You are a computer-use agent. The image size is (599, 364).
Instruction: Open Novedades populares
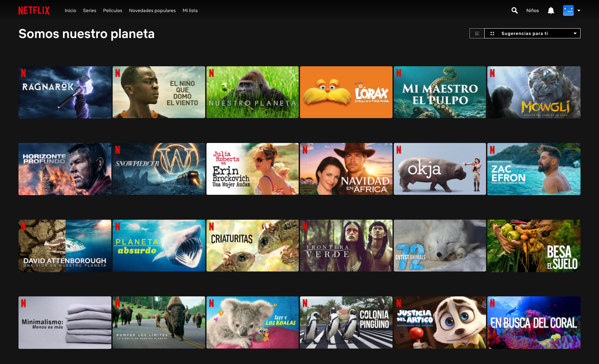coord(152,10)
